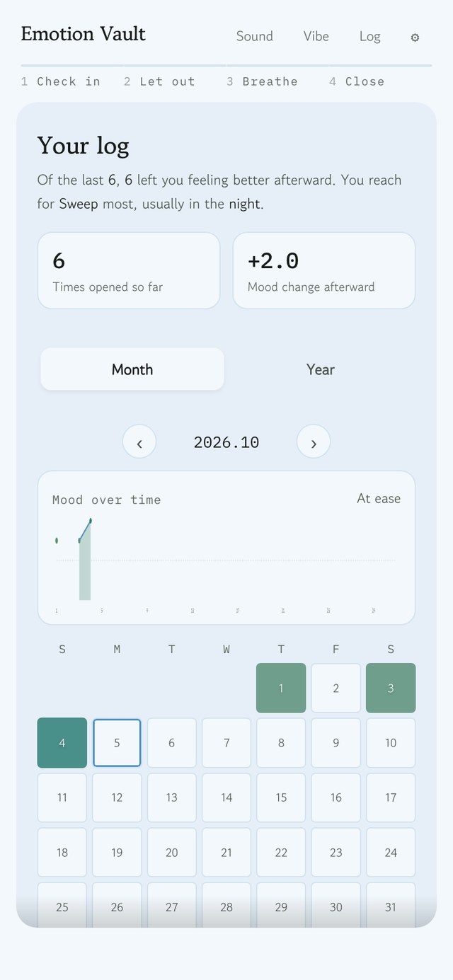453x980 pixels.
Task: Go to step 3 Breathe
Action: (x=263, y=81)
